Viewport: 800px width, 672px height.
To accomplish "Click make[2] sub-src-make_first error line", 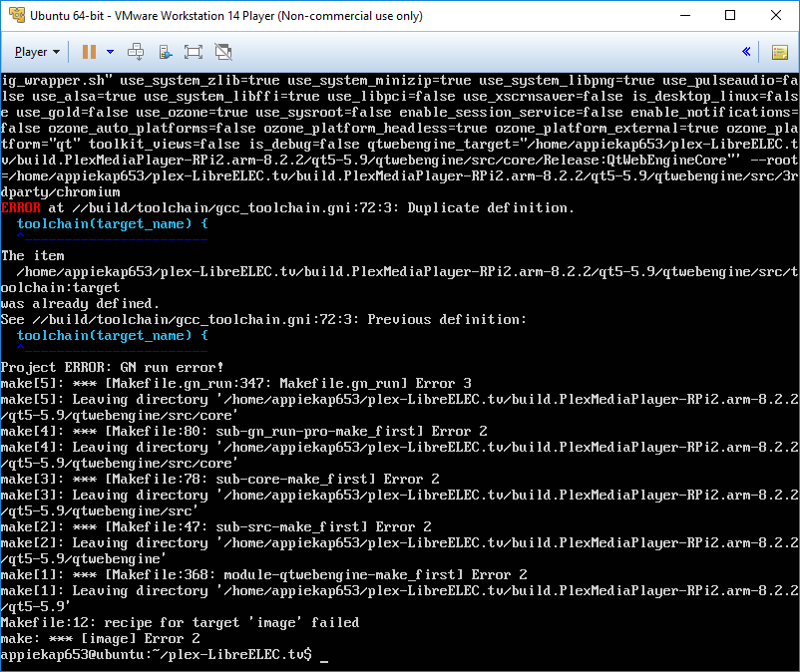I will pyautogui.click(x=216, y=526).
